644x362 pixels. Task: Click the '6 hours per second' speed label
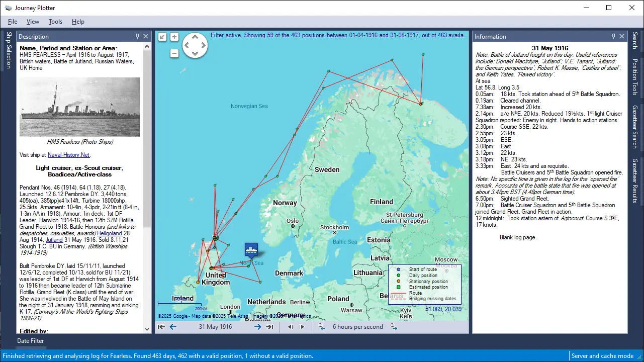click(358, 327)
